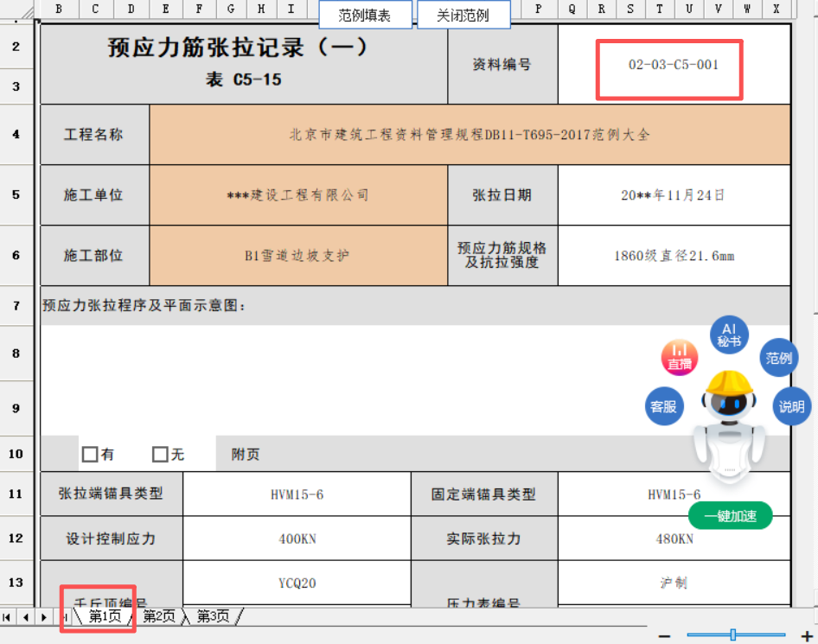
Task: Open the 说明 instructions bubble
Action: (x=790, y=406)
